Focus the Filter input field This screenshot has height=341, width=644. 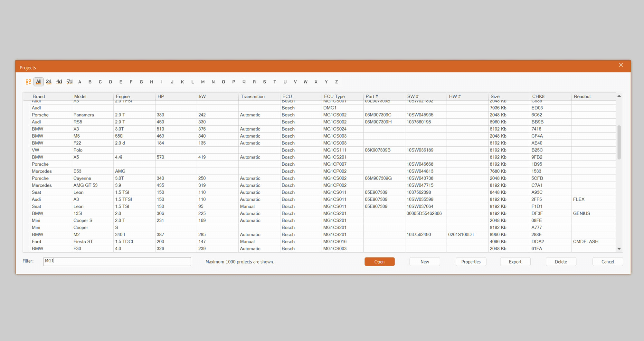[x=117, y=261]
